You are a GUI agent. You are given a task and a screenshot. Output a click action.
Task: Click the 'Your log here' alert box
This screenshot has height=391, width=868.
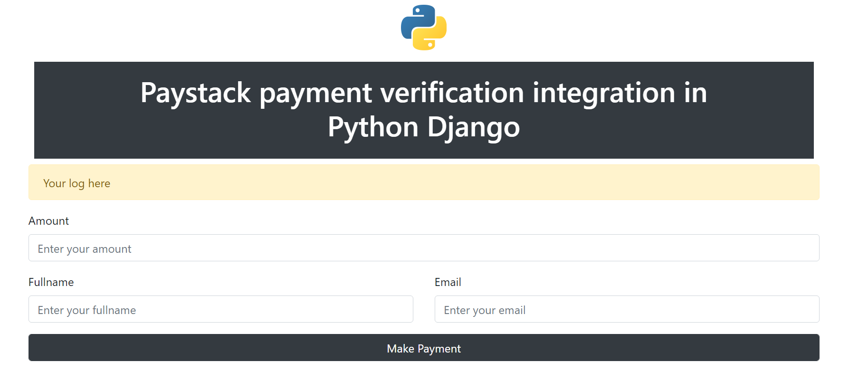click(424, 182)
